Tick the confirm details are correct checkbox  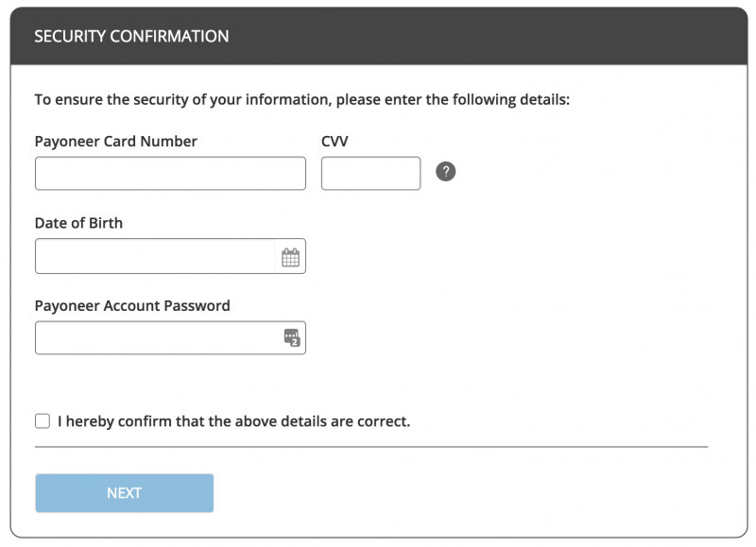tap(43, 420)
